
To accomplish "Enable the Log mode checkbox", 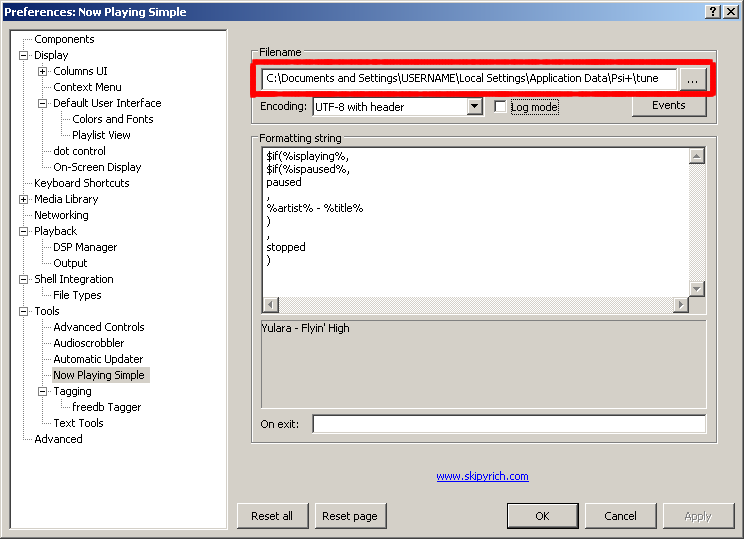I will pyautogui.click(x=501, y=107).
